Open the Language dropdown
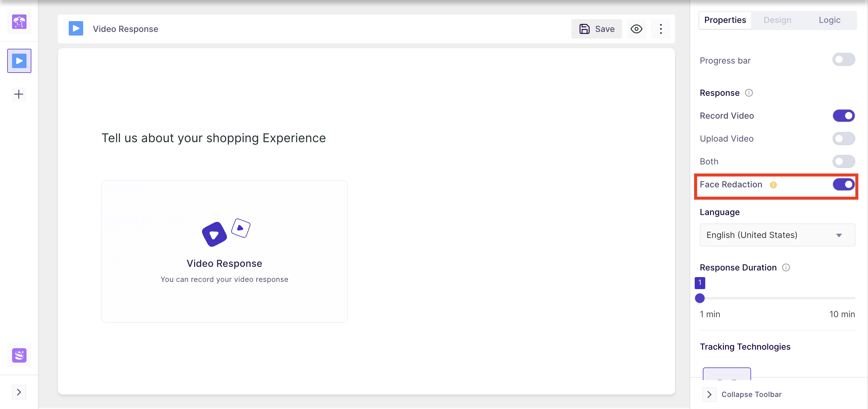The image size is (868, 409). pyautogui.click(x=777, y=235)
